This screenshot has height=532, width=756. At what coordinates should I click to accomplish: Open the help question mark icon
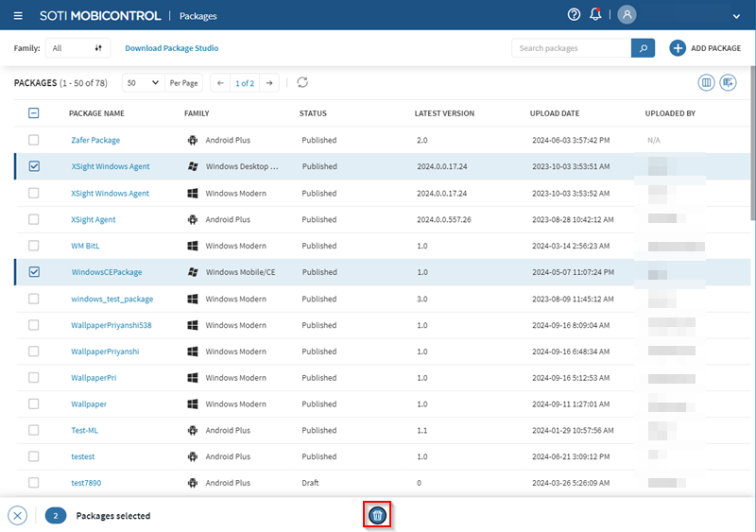(x=574, y=15)
